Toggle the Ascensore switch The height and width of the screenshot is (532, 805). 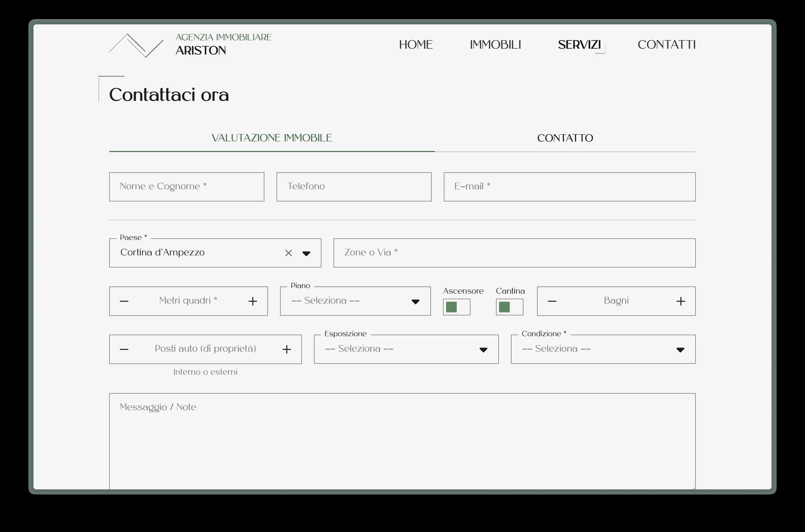click(x=456, y=307)
